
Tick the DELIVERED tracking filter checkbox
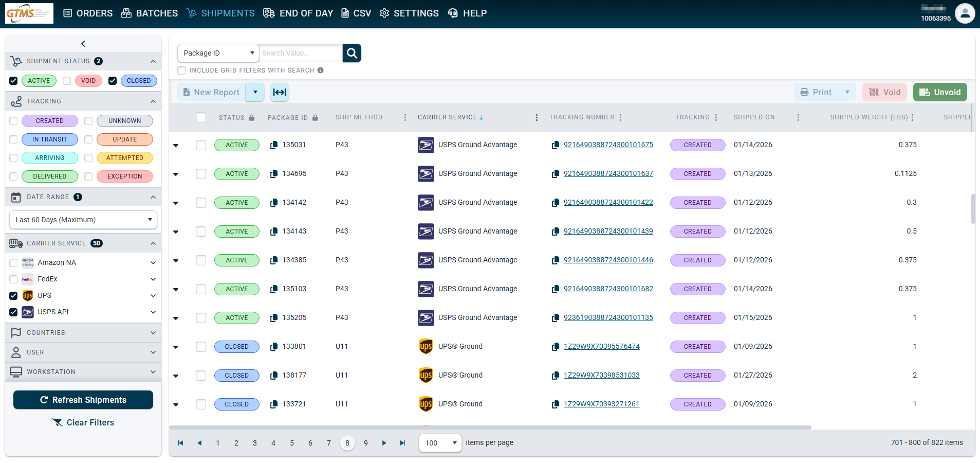point(14,176)
